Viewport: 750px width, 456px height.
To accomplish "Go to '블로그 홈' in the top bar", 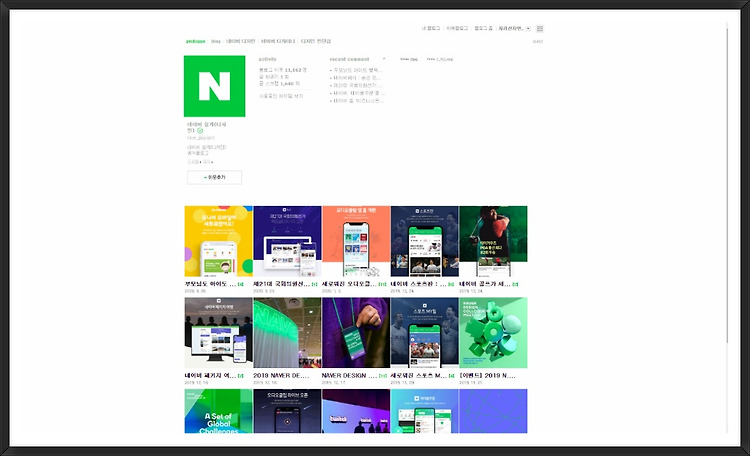I will tap(483, 29).
